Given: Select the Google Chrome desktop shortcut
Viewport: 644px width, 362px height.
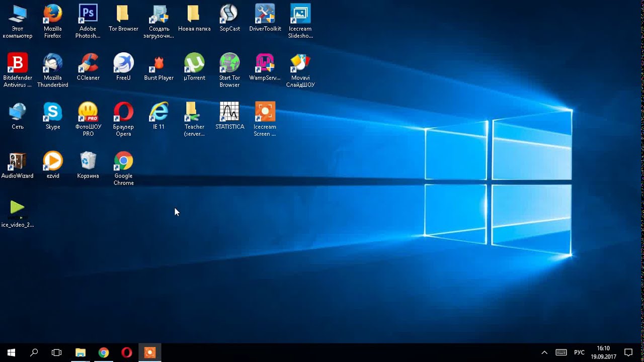Looking at the screenshot, I should (x=123, y=169).
